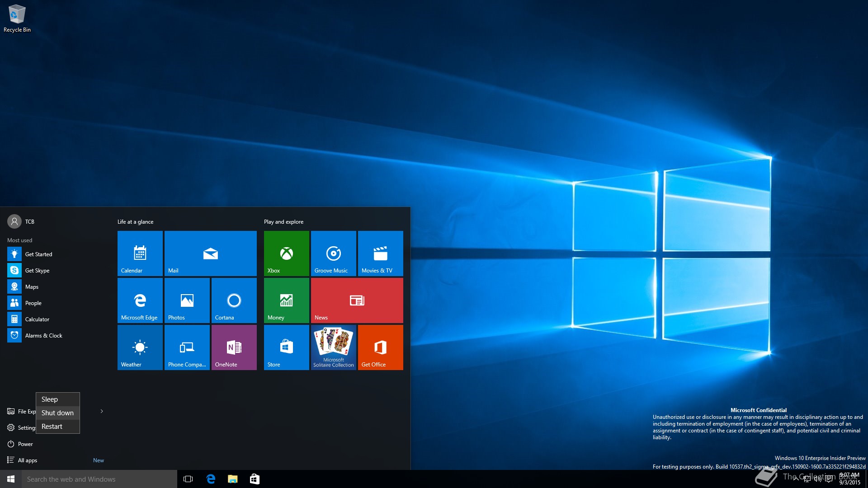Open Microsoft Solitaire Collection tile
Screen dimensions: 868x488
click(334, 347)
